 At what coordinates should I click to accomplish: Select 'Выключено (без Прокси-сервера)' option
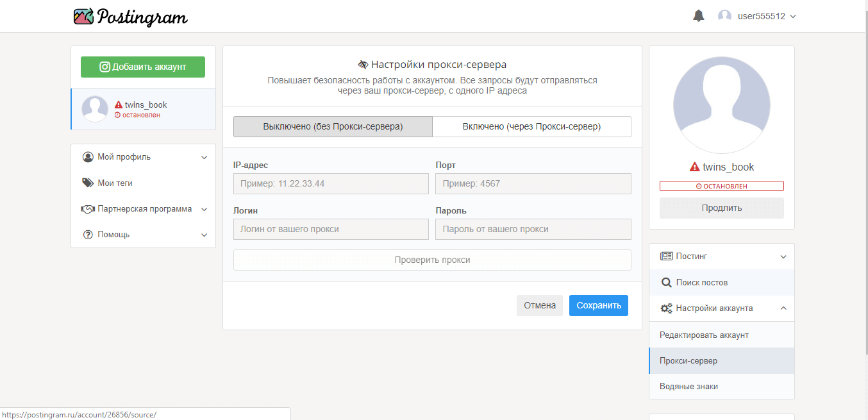coord(333,126)
